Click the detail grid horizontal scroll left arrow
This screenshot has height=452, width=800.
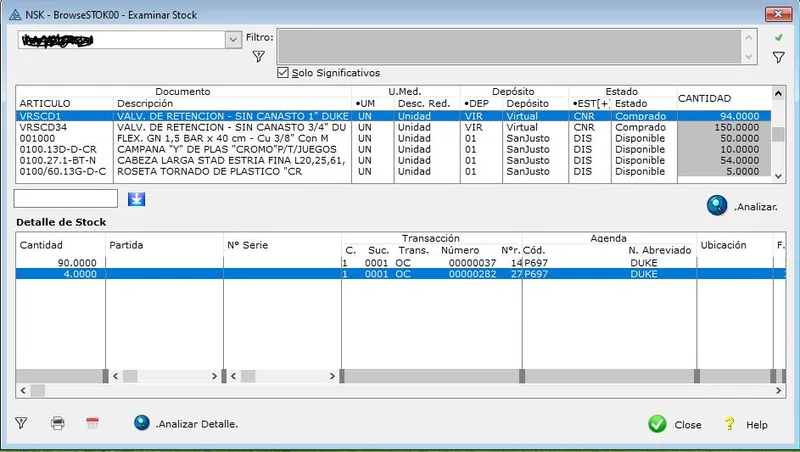(x=22, y=391)
